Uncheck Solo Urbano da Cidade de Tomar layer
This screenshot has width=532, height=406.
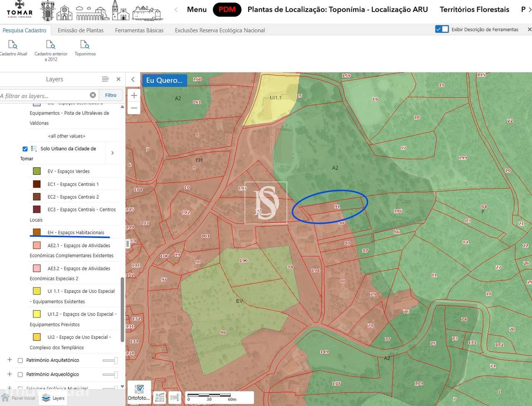click(25, 149)
